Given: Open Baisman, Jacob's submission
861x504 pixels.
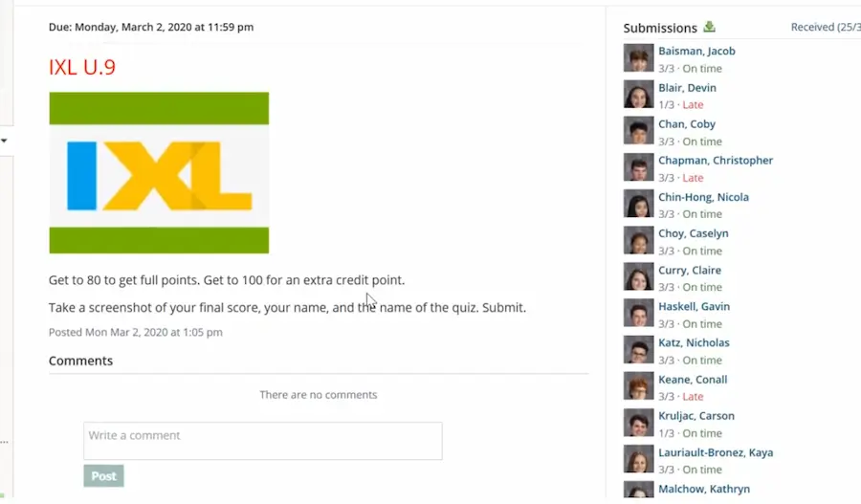Looking at the screenshot, I should click(696, 51).
